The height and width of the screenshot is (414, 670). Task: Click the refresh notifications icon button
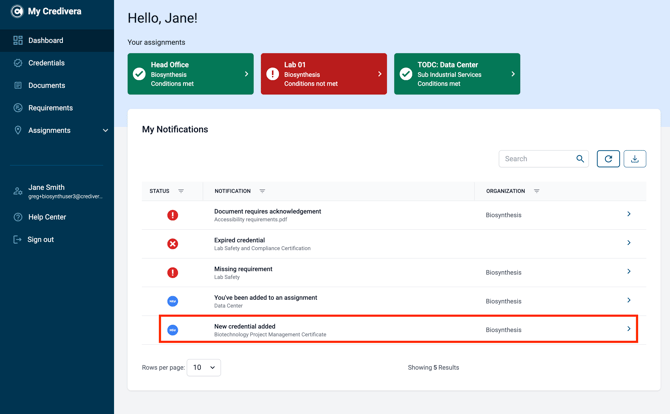click(608, 159)
